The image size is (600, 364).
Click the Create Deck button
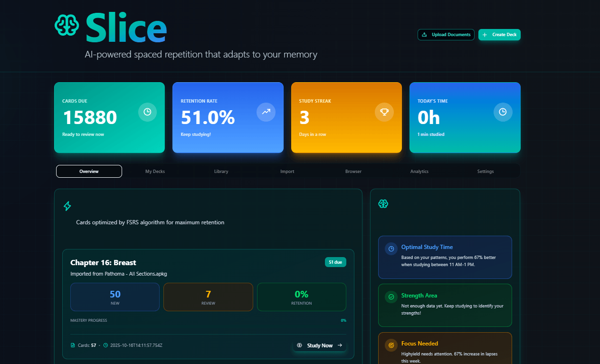499,35
